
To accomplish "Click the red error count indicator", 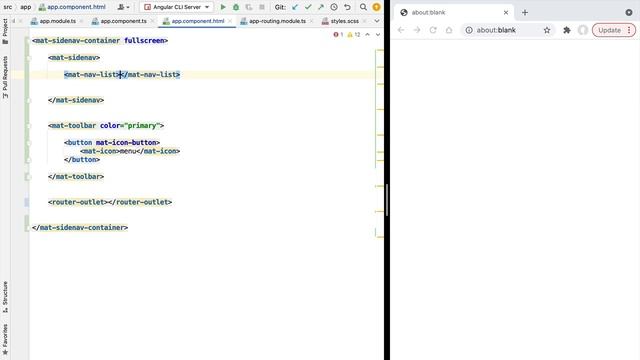I will pos(338,35).
